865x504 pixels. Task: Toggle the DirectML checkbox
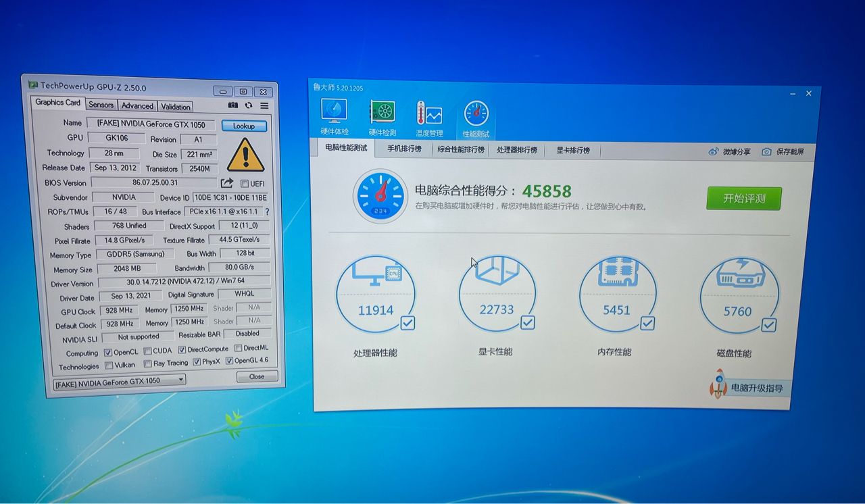238,349
